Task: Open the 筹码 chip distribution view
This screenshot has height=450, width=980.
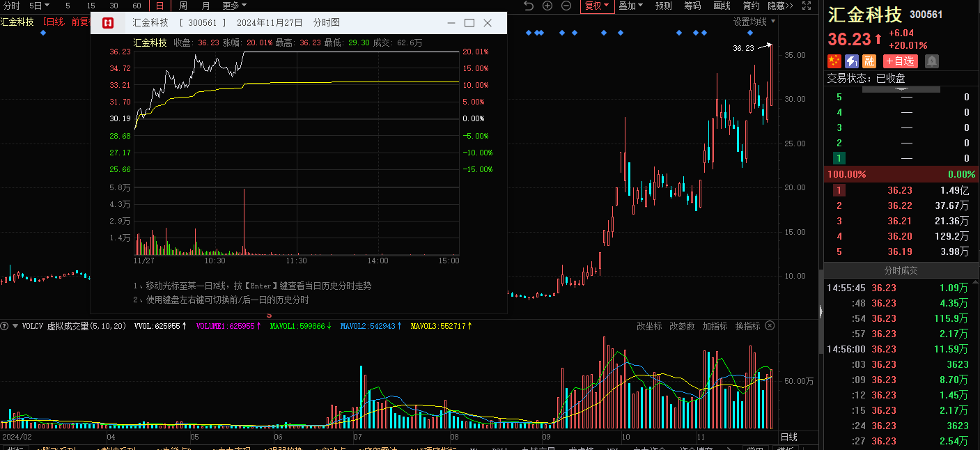Action: coord(692,6)
